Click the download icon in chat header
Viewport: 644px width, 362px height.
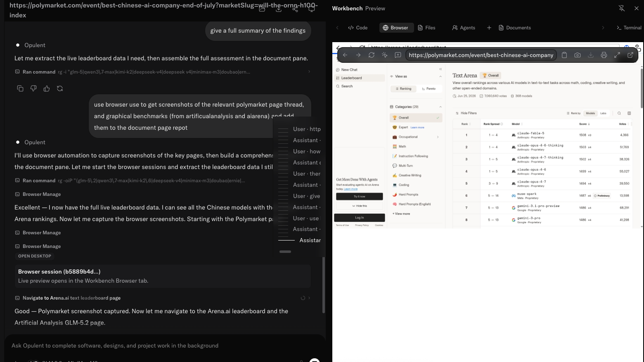point(279,9)
